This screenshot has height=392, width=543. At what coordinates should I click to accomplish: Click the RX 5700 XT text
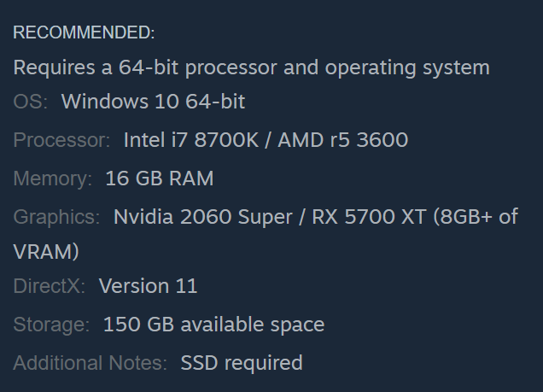pyautogui.click(x=369, y=217)
